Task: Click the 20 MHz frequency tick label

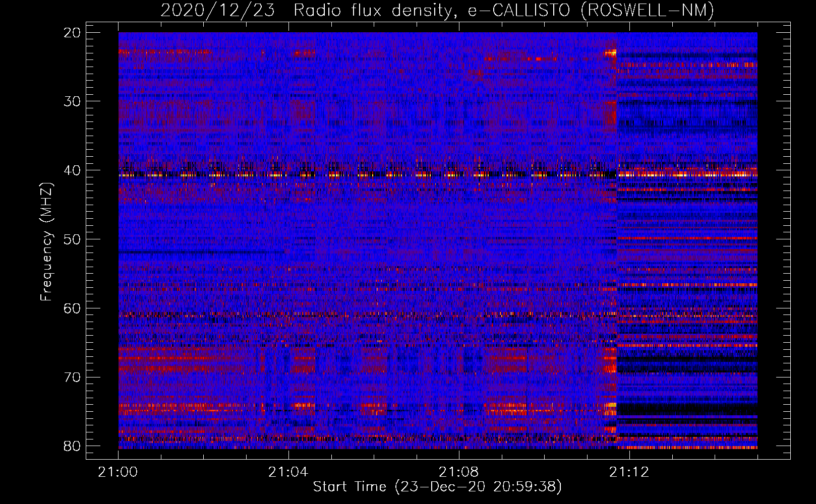Action: click(72, 33)
